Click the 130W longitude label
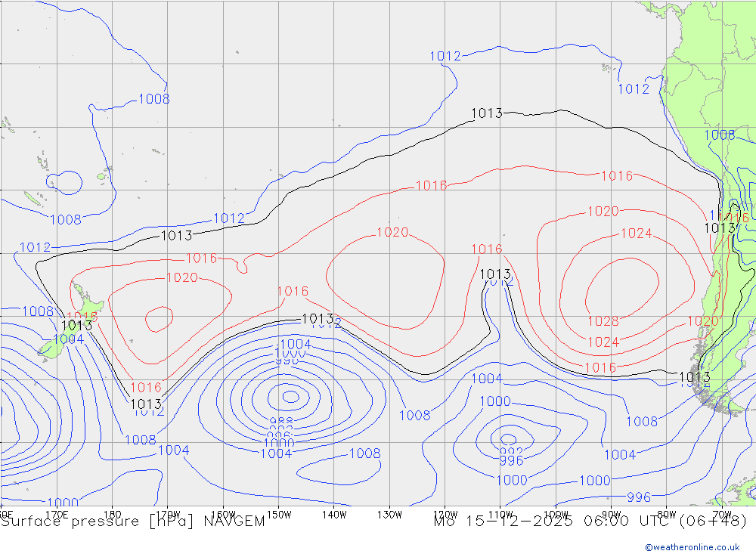Image resolution: width=756 pixels, height=554 pixels. (x=389, y=515)
